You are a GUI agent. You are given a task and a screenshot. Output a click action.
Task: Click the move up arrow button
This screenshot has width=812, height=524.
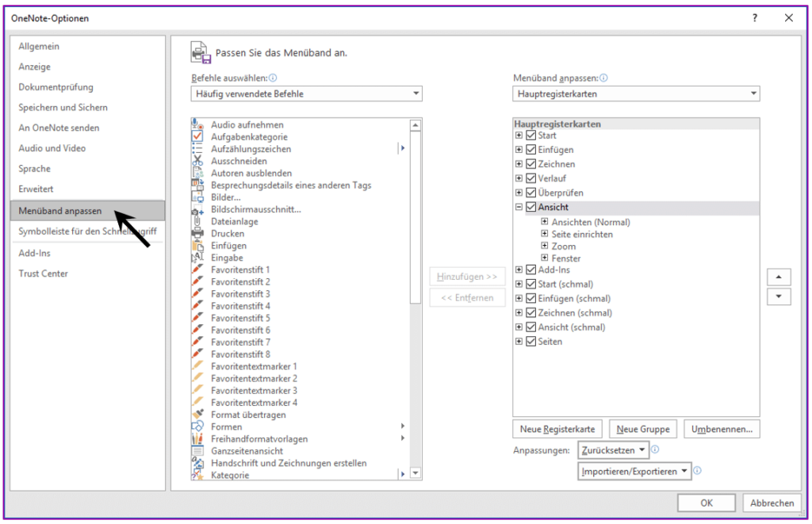tap(779, 277)
